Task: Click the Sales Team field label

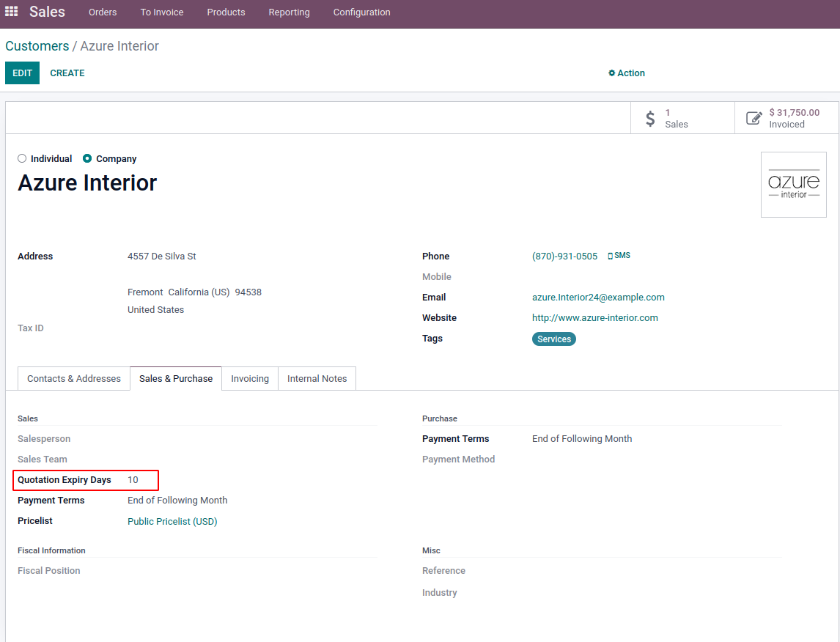Action: point(43,459)
